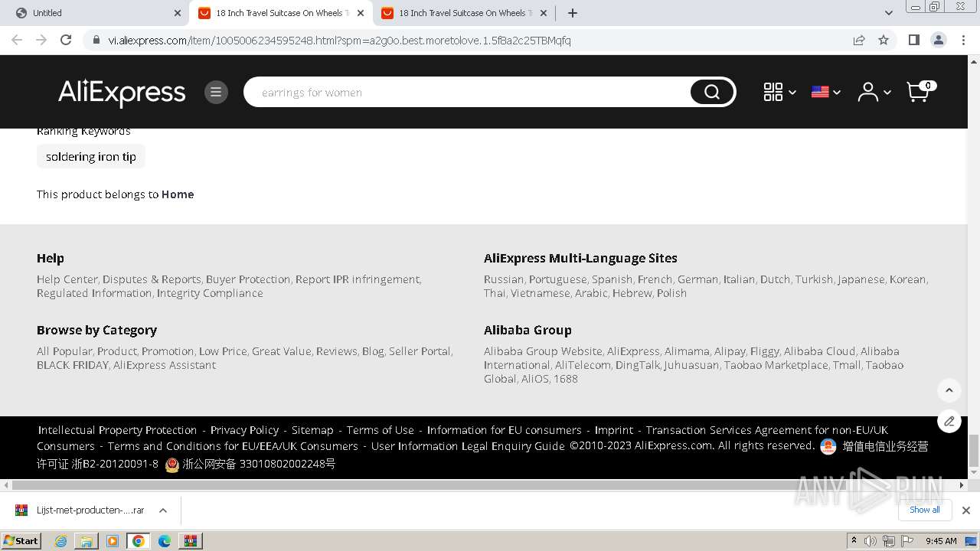Click the taskbar volume icon

pyautogui.click(x=871, y=541)
